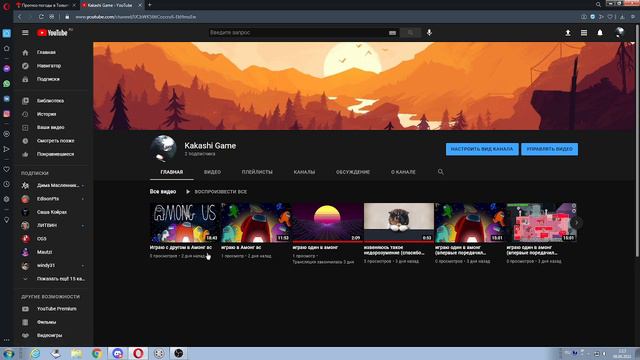This screenshot has width=640, height=360.
Task: Open WhatsApp in the Opera sidebar
Action: pyautogui.click(x=7, y=84)
